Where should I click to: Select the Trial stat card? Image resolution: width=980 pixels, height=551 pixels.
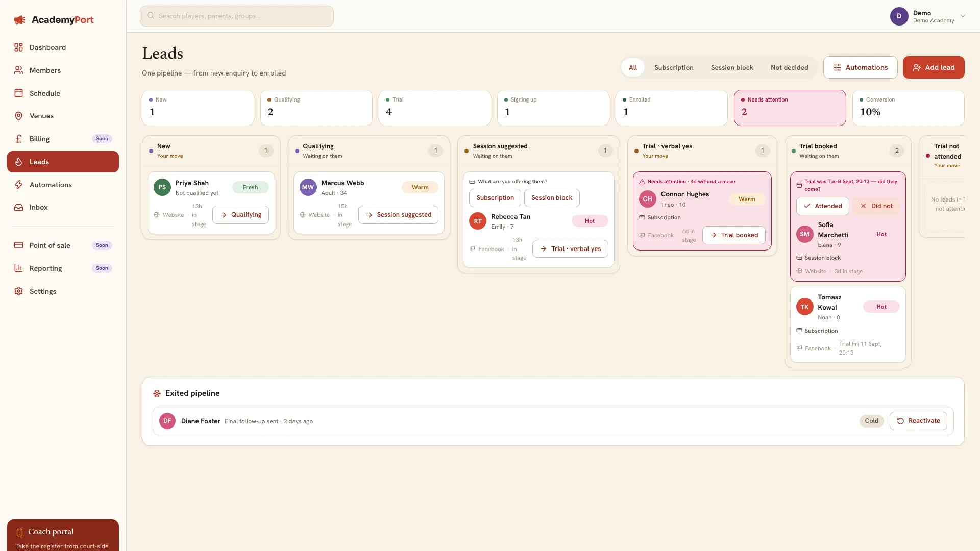point(435,108)
